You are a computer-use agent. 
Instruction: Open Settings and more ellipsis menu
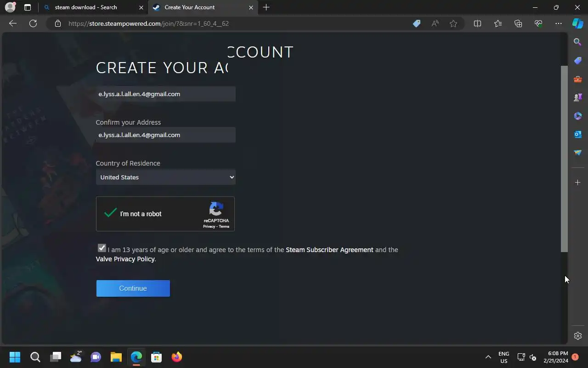pyautogui.click(x=559, y=23)
